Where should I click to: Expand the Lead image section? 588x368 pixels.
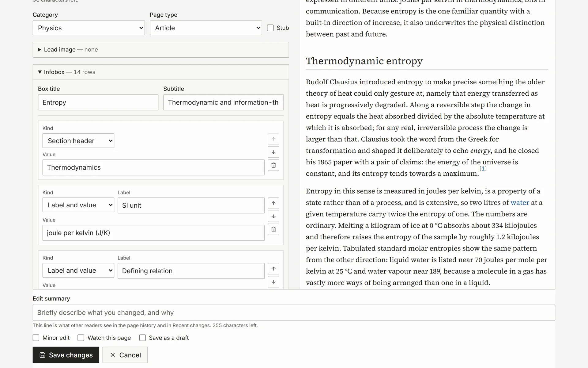coord(161,50)
